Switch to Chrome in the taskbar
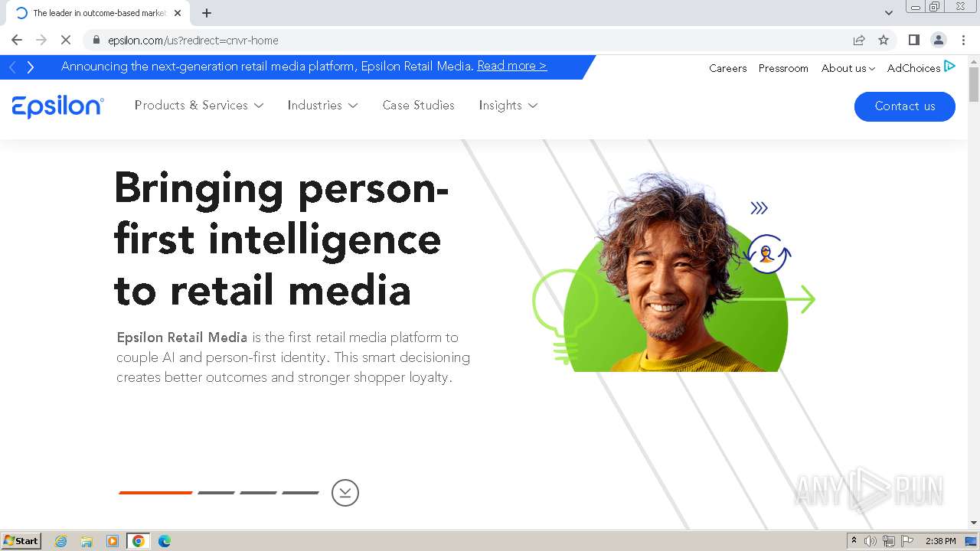Image resolution: width=980 pixels, height=551 pixels. [x=138, y=541]
